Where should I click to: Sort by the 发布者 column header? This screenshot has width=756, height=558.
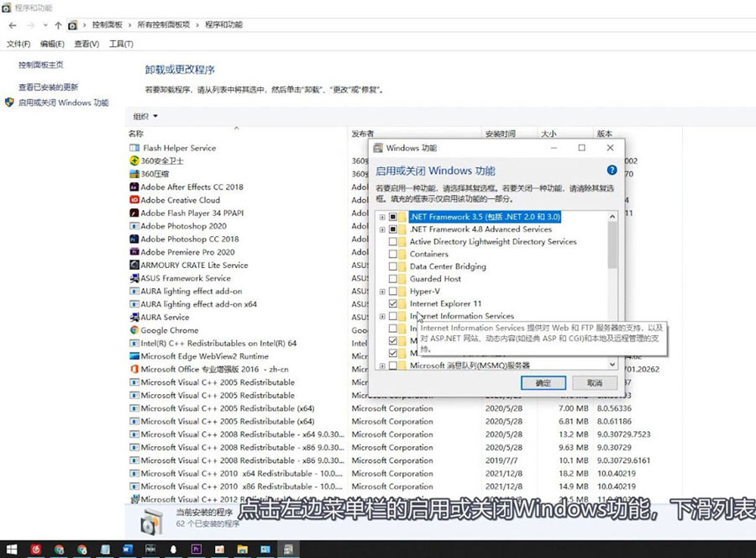(363, 134)
